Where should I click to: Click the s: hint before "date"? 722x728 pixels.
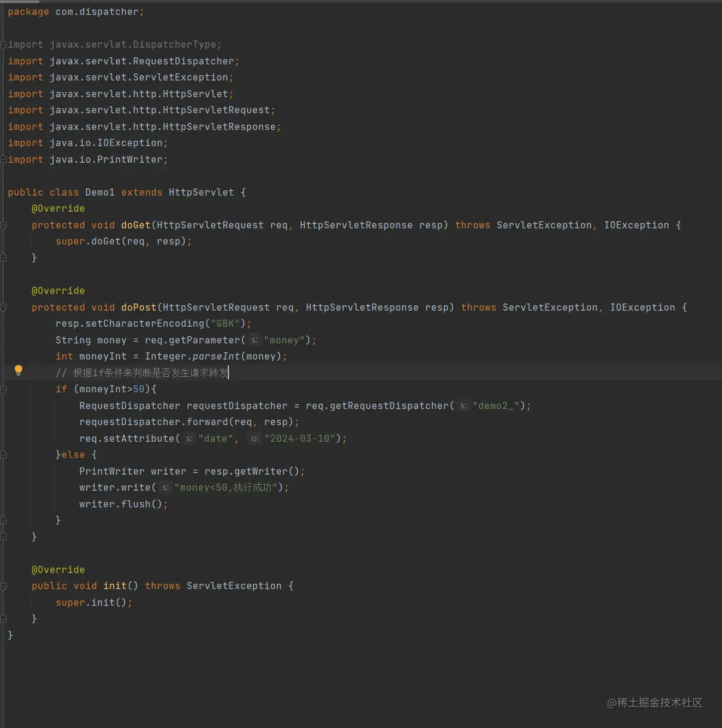click(189, 439)
